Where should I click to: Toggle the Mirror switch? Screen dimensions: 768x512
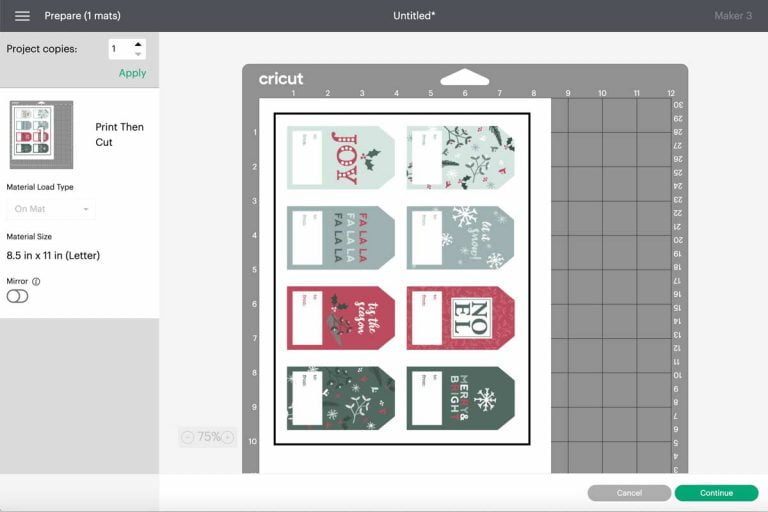[x=17, y=296]
